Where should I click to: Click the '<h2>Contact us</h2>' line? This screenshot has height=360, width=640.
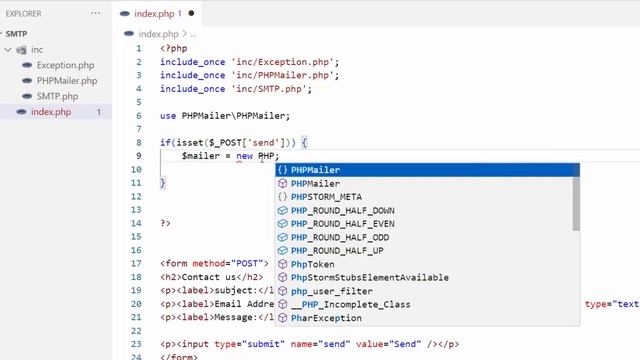pyautogui.click(x=211, y=277)
